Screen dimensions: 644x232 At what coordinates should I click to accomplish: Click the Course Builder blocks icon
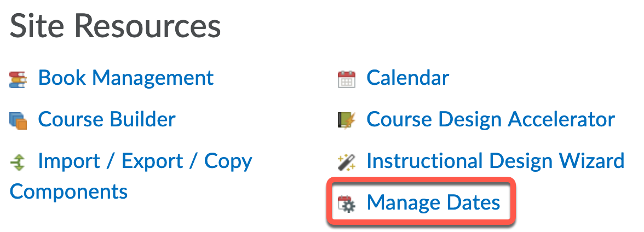pyautogui.click(x=18, y=120)
